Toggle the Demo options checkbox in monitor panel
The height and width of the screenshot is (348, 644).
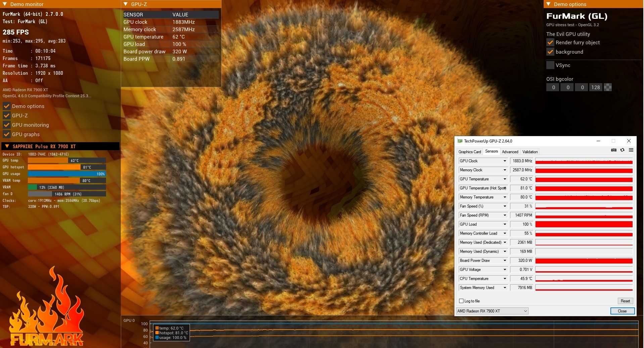click(6, 106)
